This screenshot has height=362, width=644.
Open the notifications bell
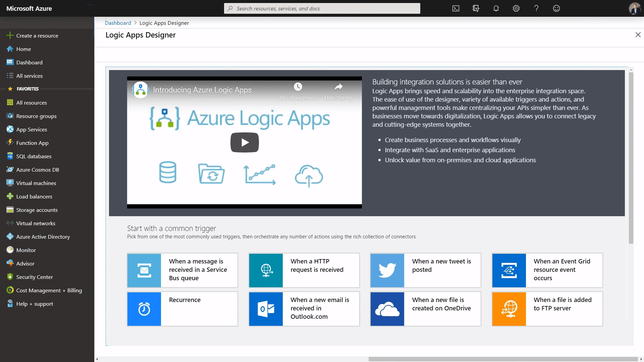point(496,8)
